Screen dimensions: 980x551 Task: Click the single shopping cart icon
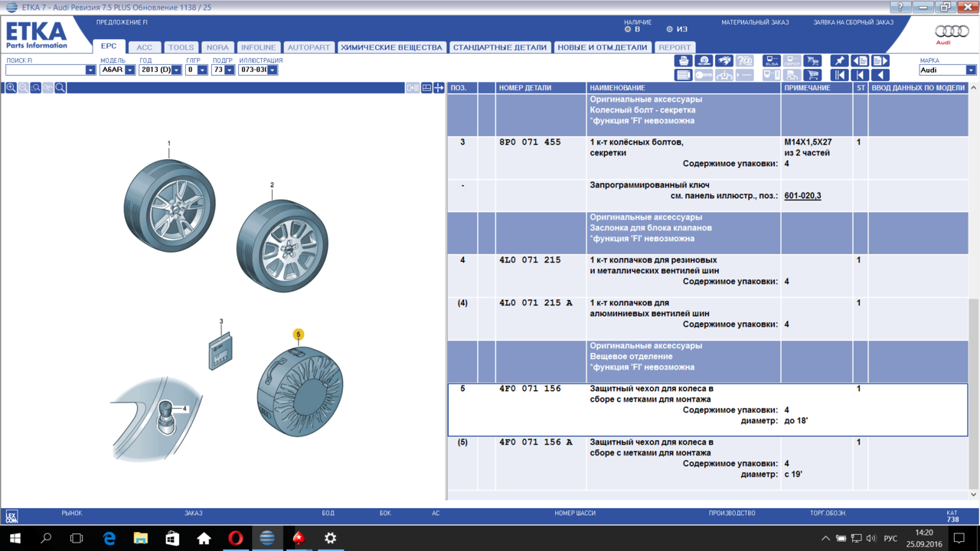click(x=812, y=75)
